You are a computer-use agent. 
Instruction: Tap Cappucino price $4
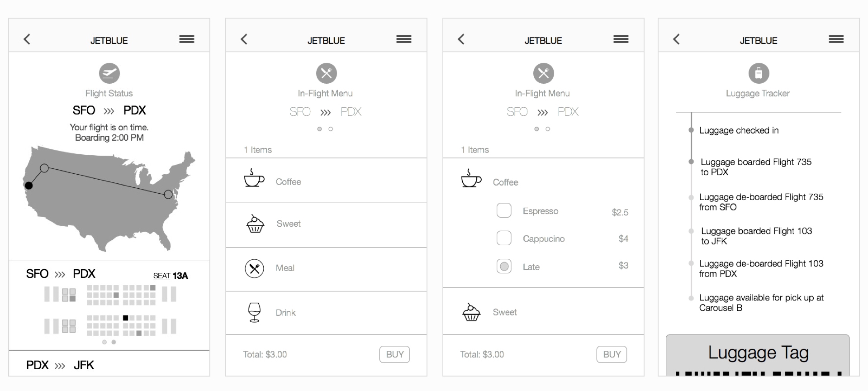point(623,238)
